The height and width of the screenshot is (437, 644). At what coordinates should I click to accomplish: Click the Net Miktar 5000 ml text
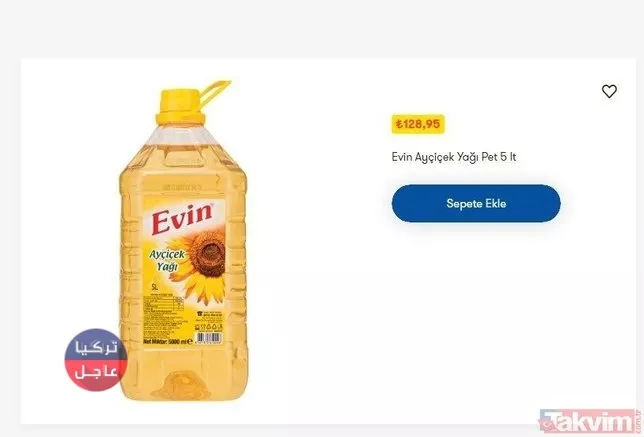pyautogui.click(x=168, y=341)
